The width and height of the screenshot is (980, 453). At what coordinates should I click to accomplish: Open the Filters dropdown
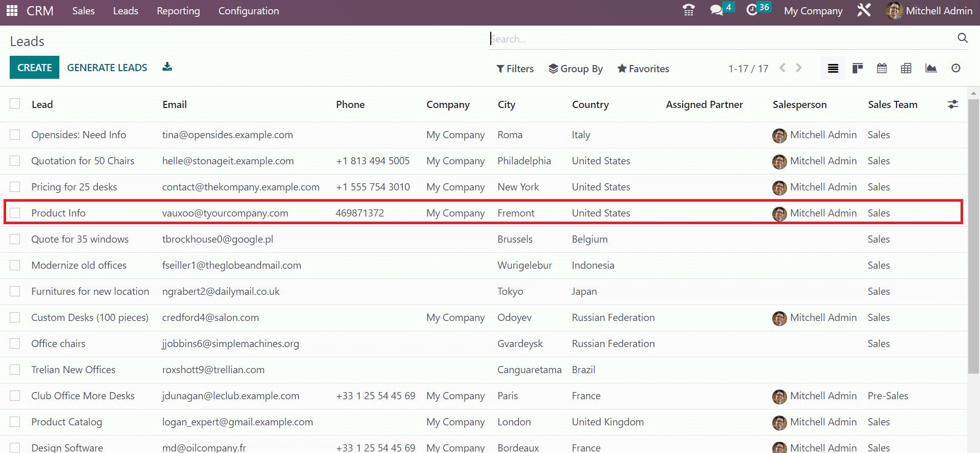coord(515,69)
